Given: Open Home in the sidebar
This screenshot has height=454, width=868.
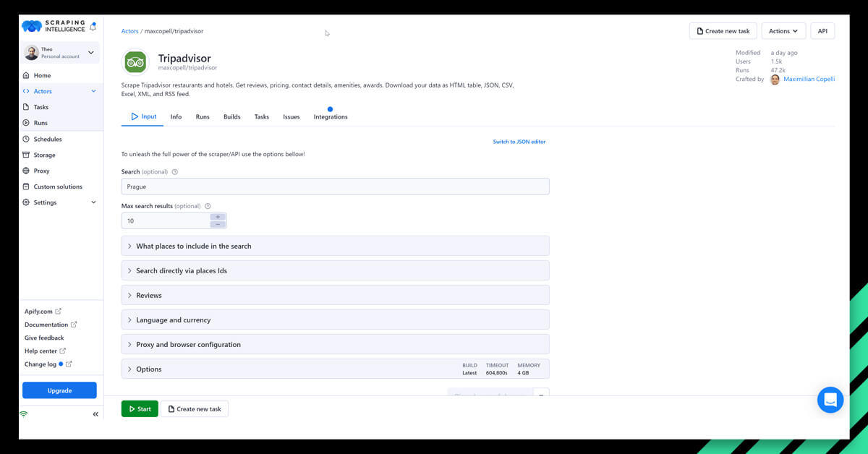Looking at the screenshot, I should (42, 75).
